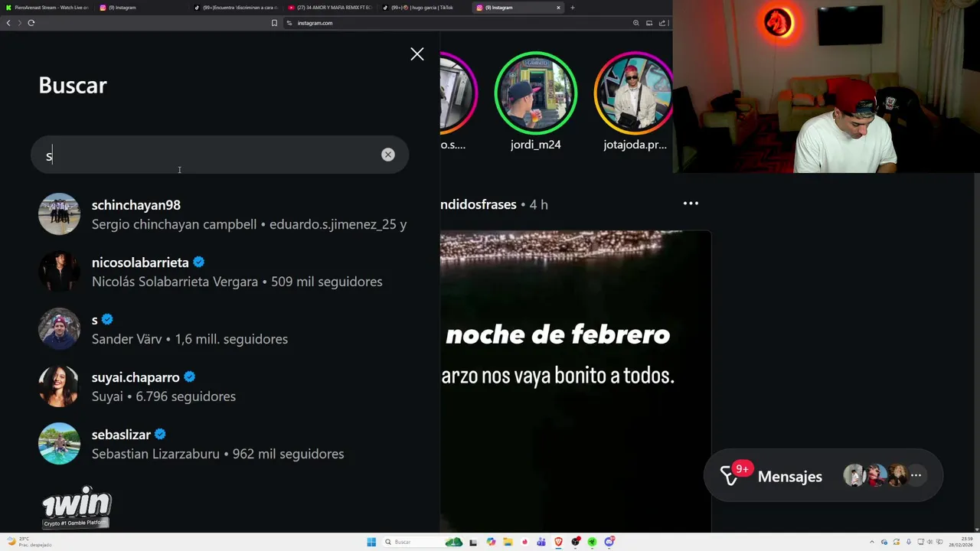This screenshot has width=980, height=551.
Task: Open OBS Studio from taskbar
Action: [576, 542]
